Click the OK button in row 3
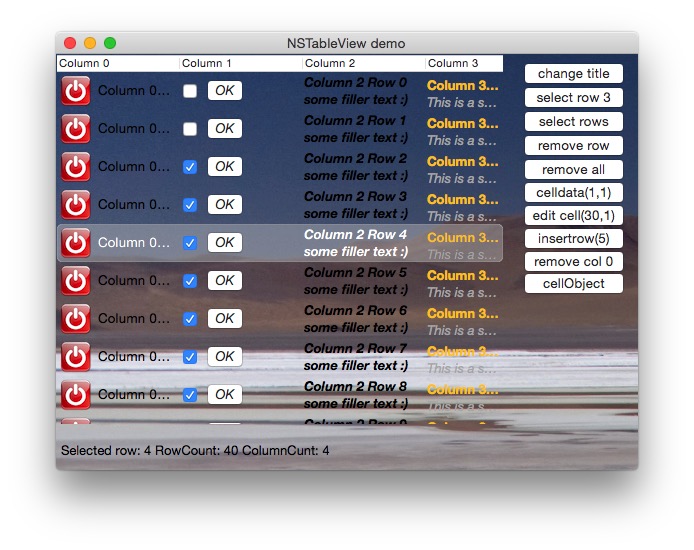This screenshot has width=694, height=550. tap(225, 204)
